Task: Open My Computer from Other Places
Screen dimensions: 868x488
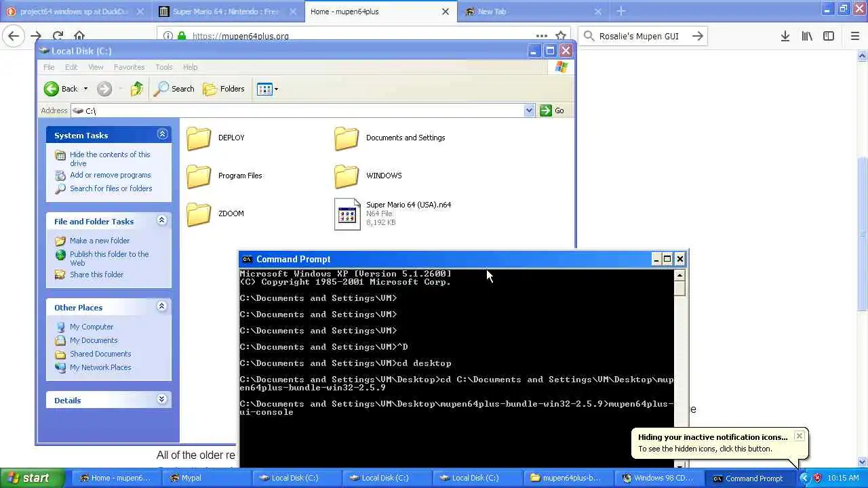Action: (92, 327)
